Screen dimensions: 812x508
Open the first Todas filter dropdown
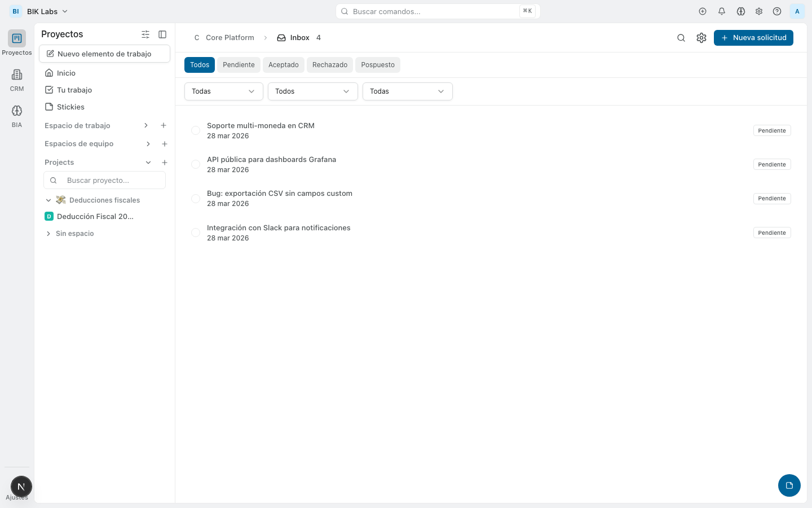(x=223, y=91)
